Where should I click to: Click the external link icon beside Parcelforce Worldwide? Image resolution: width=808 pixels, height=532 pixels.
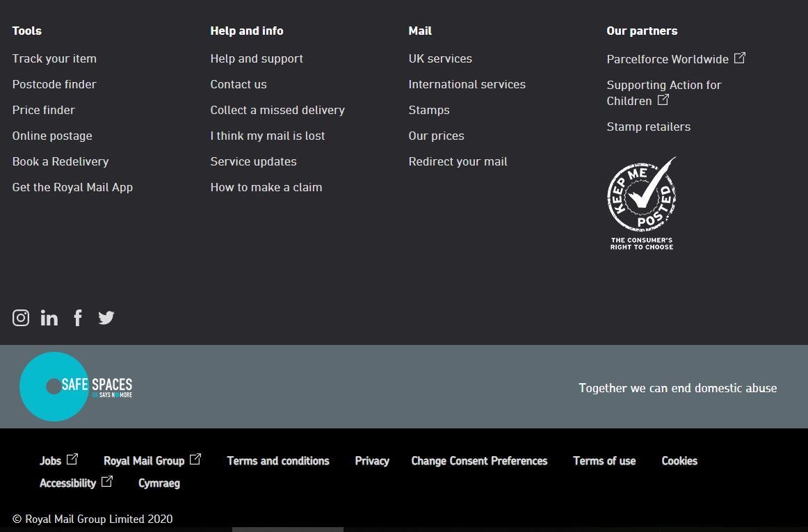[740, 58]
